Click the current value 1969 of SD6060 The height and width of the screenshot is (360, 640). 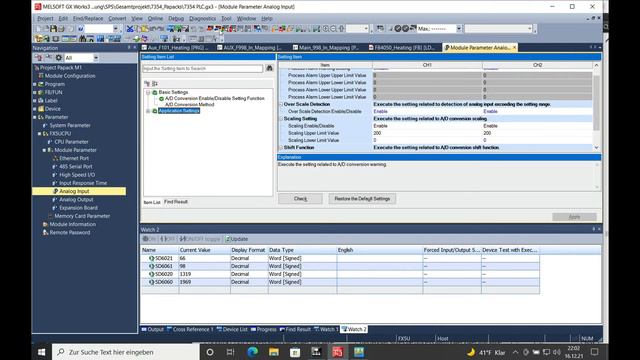click(x=204, y=282)
